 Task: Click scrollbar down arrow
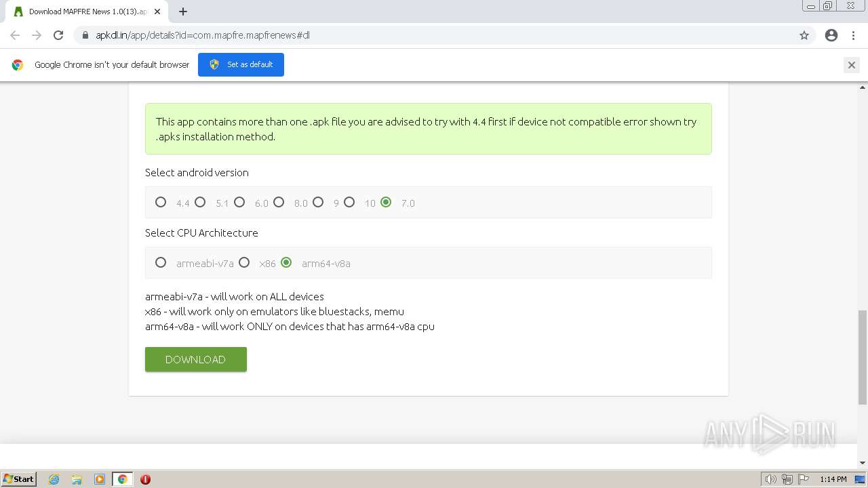[x=863, y=463]
